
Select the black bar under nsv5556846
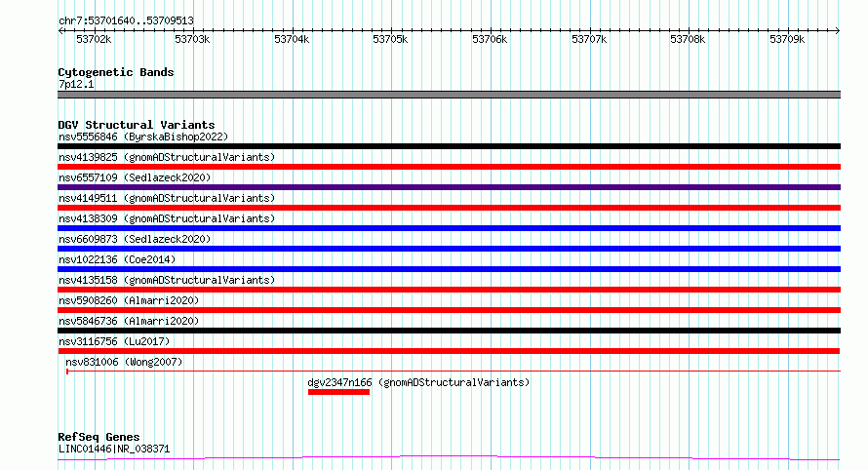(x=449, y=146)
